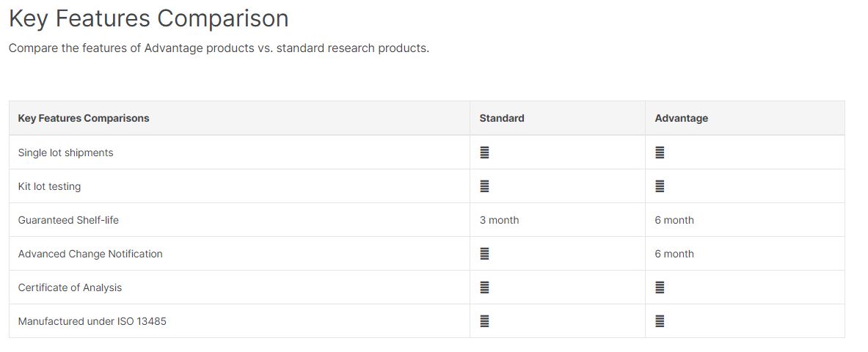Click 6 month in Advanced Change Notification row
Image resolution: width=868 pixels, height=352 pixels.
(x=674, y=254)
